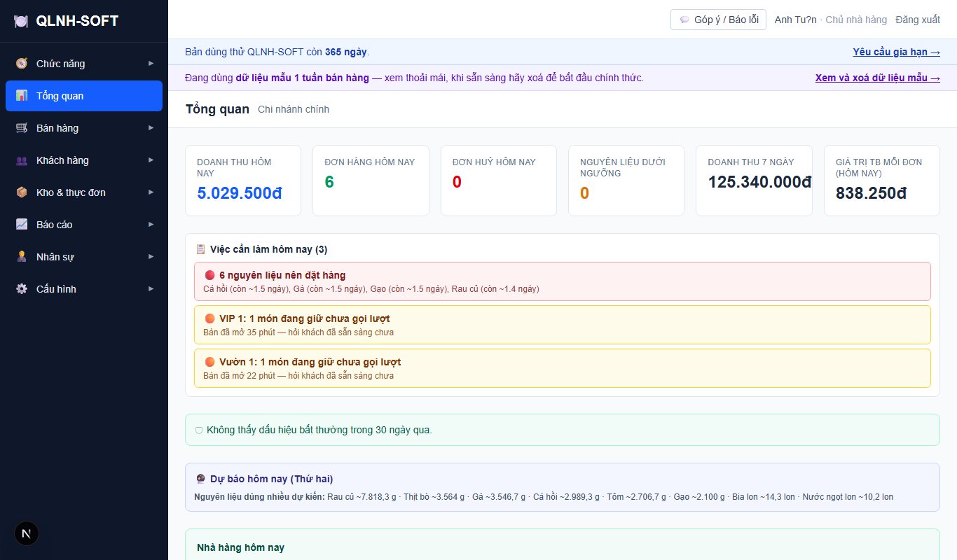
Task: Click the Đơn hàng hôm nay label
Action: click(x=370, y=162)
